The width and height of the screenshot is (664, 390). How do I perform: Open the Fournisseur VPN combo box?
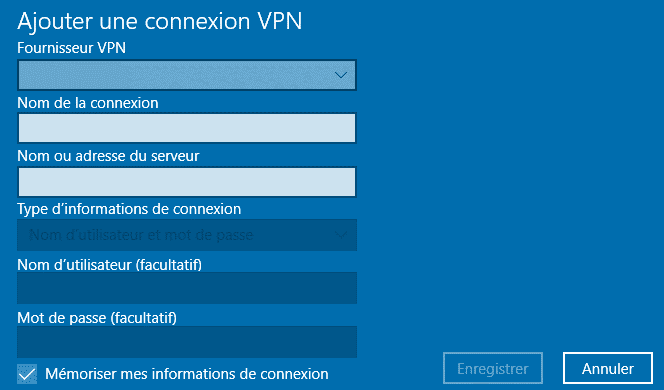point(187,75)
